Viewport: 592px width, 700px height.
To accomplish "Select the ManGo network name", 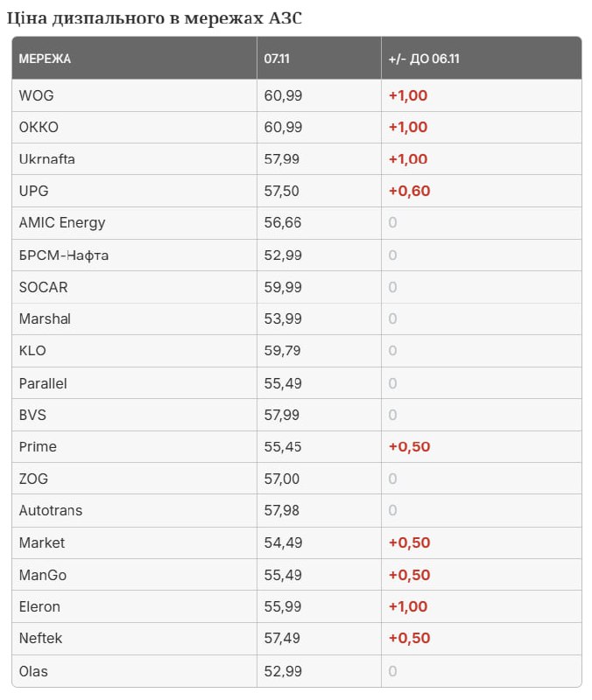I will [x=42, y=575].
